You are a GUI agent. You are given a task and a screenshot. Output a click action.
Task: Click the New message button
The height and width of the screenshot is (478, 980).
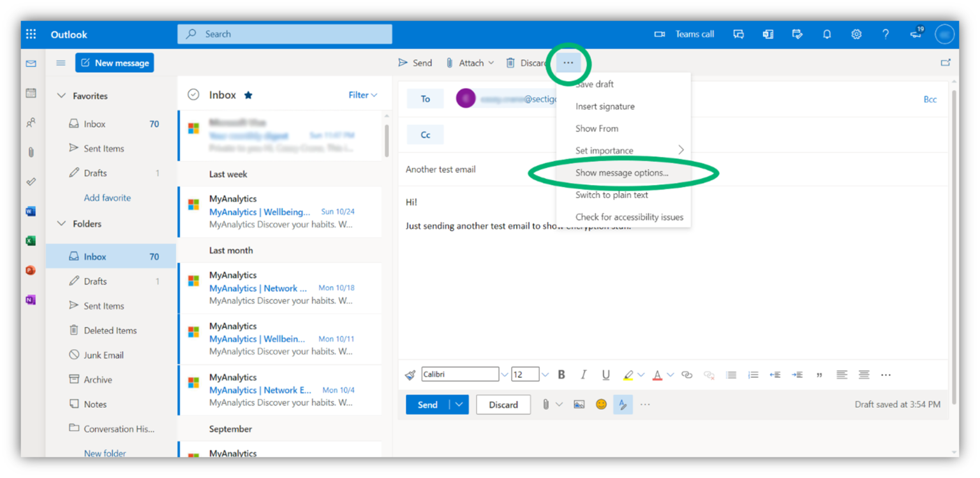click(114, 63)
